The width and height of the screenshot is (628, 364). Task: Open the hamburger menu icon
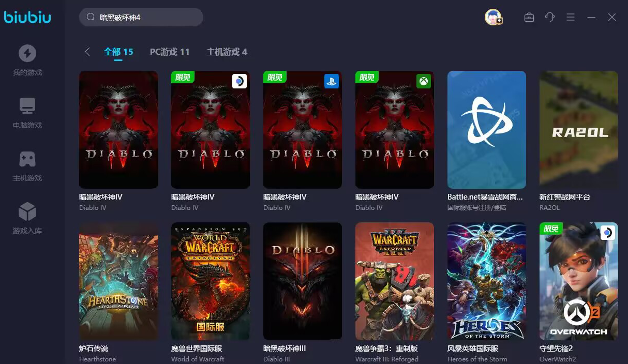pos(571,18)
